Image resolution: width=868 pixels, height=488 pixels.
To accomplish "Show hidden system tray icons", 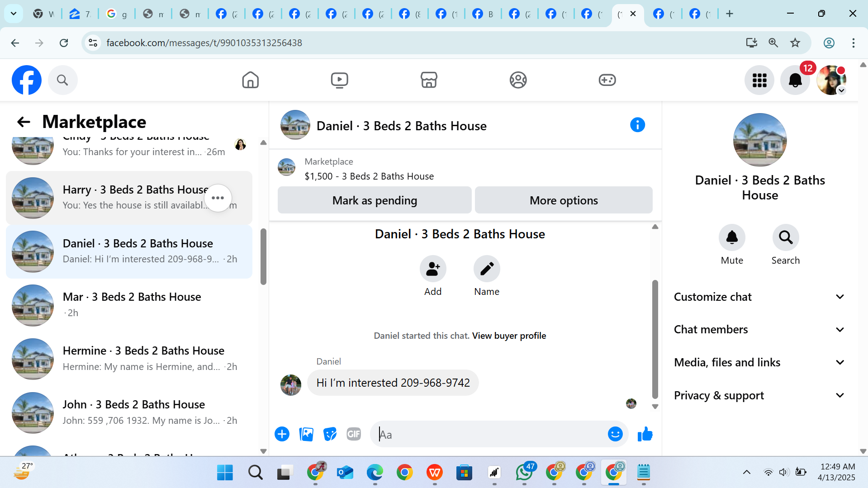I will 747,472.
